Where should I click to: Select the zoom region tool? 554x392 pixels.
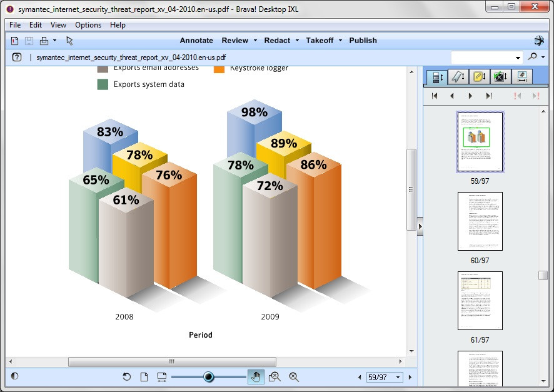274,377
